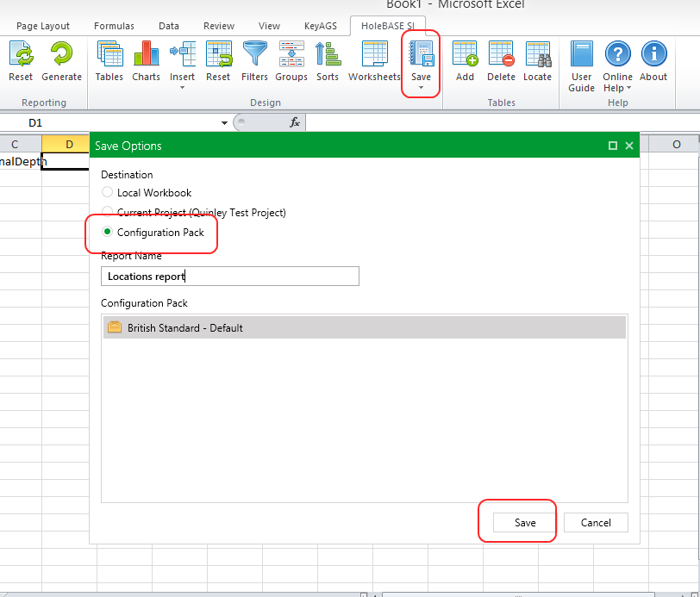
Task: Open the About information icon
Action: pyautogui.click(x=653, y=53)
